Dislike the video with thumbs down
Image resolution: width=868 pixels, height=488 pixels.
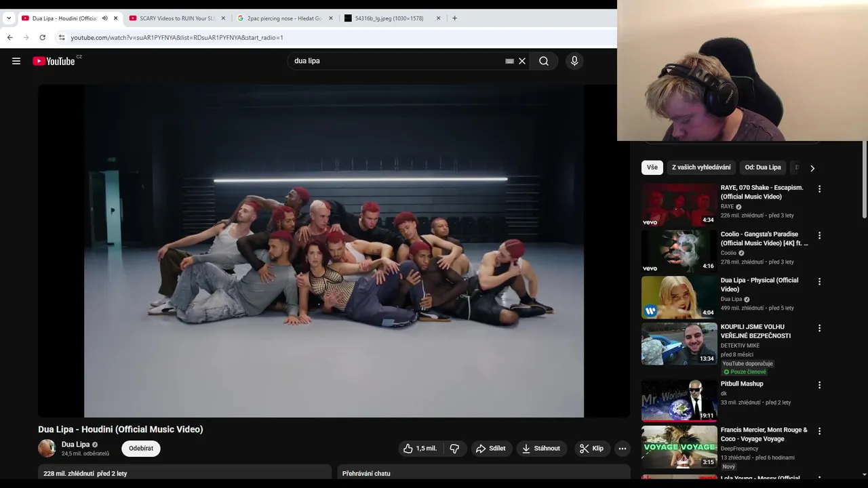pos(454,448)
